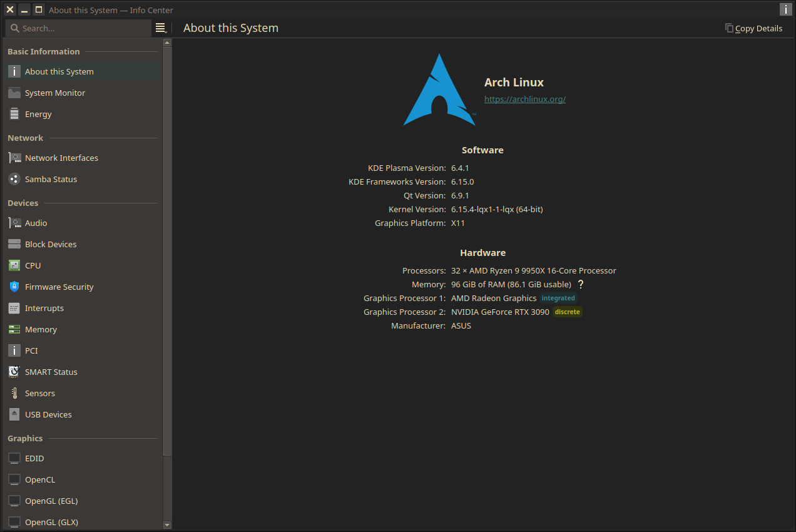The width and height of the screenshot is (796, 532).
Task: Click the Arch Linux logo
Action: click(x=439, y=90)
